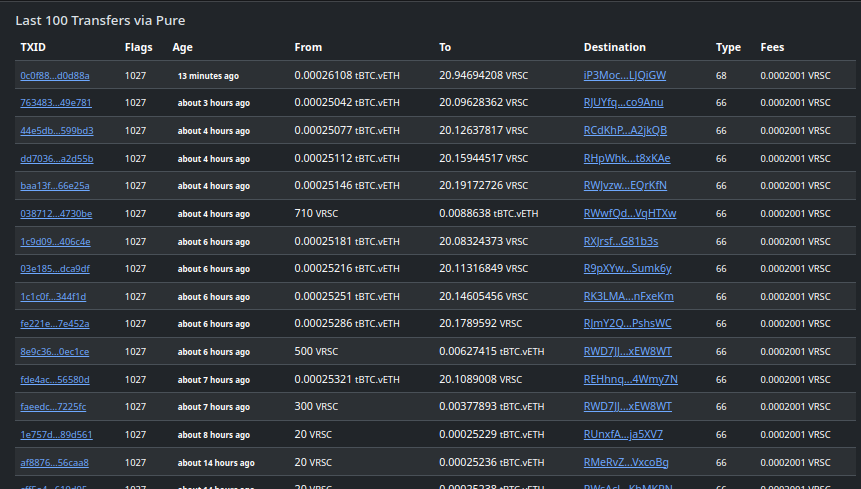Open destination address RUnxfA...ja5XV7
Viewport: 861px width, 489px height.
pos(623,435)
